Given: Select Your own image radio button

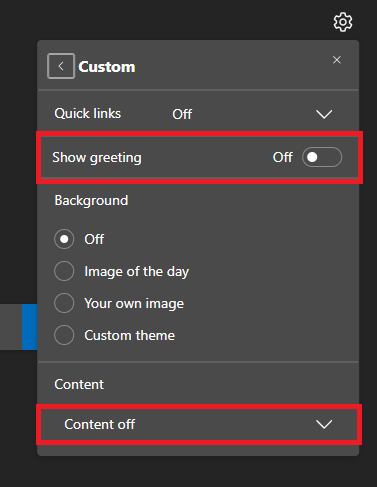Looking at the screenshot, I should pyautogui.click(x=64, y=303).
